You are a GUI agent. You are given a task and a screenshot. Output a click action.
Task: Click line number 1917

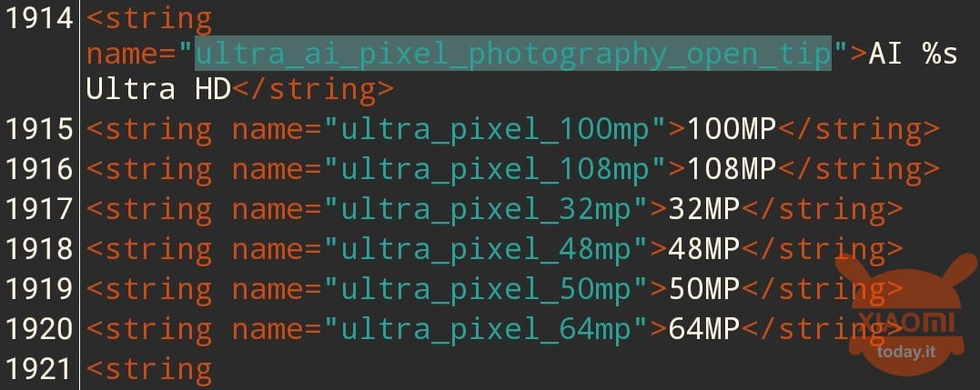point(39,209)
